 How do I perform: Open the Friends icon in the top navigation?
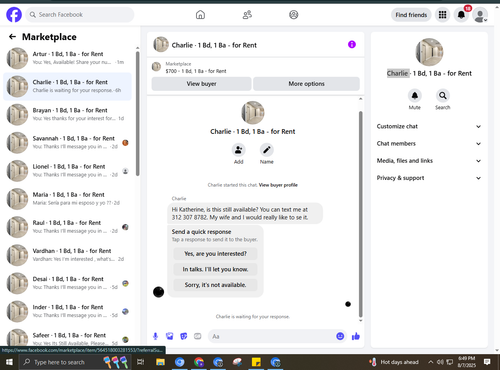coord(247,15)
